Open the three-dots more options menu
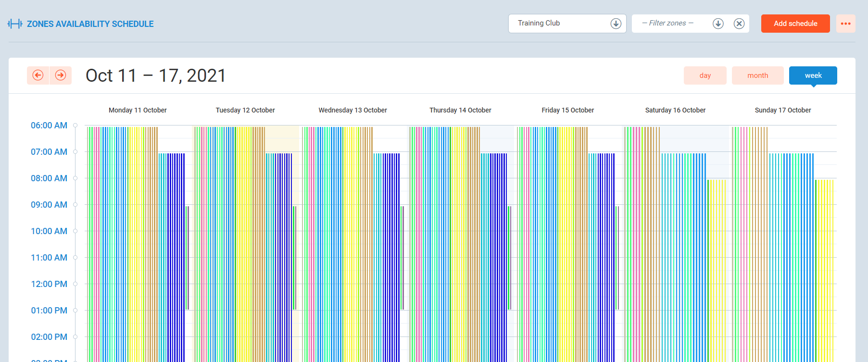This screenshot has height=362, width=868. point(845,24)
